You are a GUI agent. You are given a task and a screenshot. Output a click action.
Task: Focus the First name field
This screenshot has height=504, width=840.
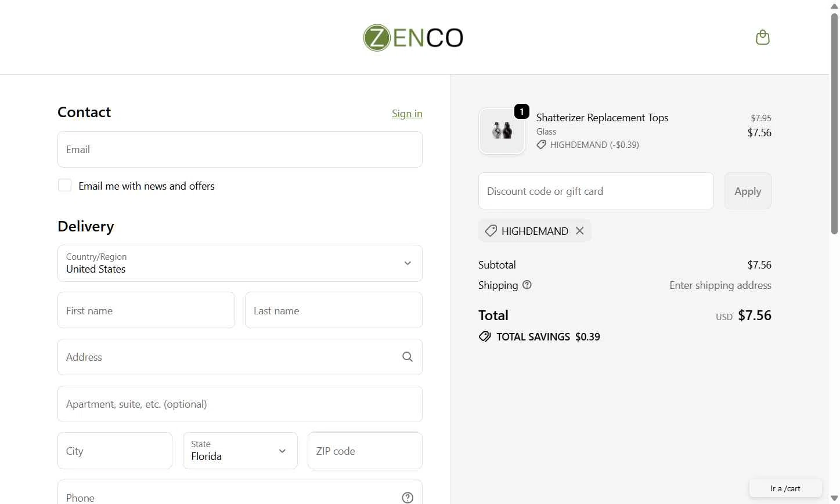pyautogui.click(x=146, y=310)
